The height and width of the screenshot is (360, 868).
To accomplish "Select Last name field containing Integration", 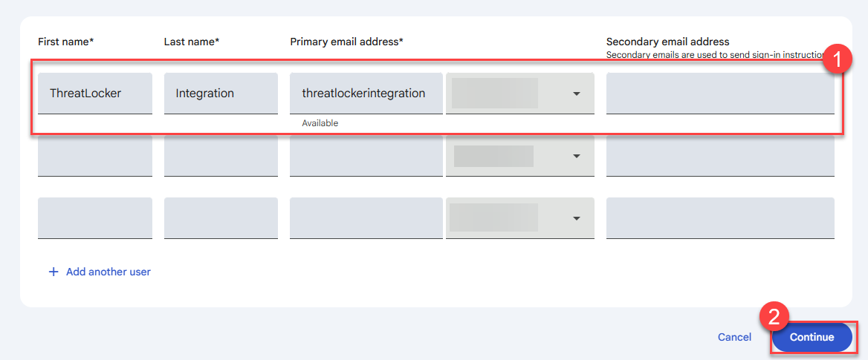I will (x=221, y=94).
